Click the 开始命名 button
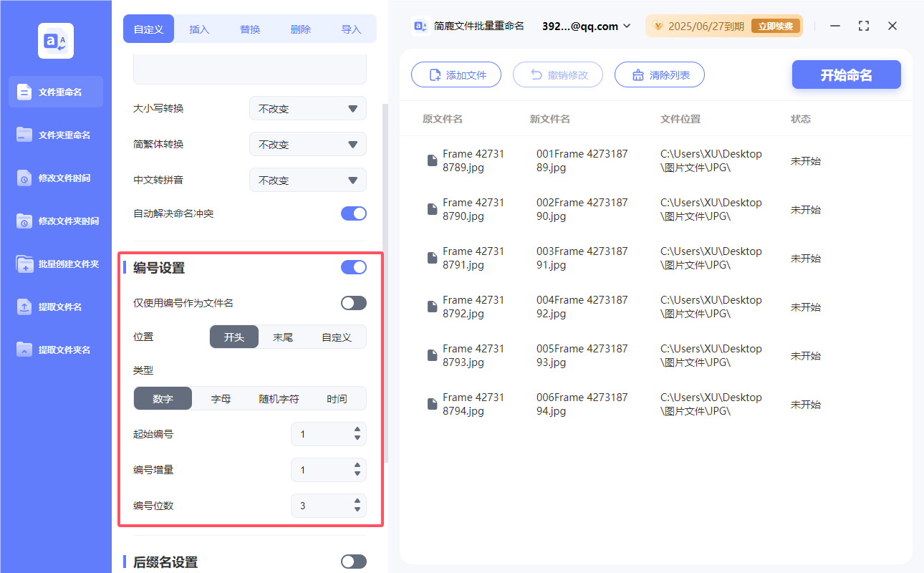924x573 pixels. [x=846, y=74]
